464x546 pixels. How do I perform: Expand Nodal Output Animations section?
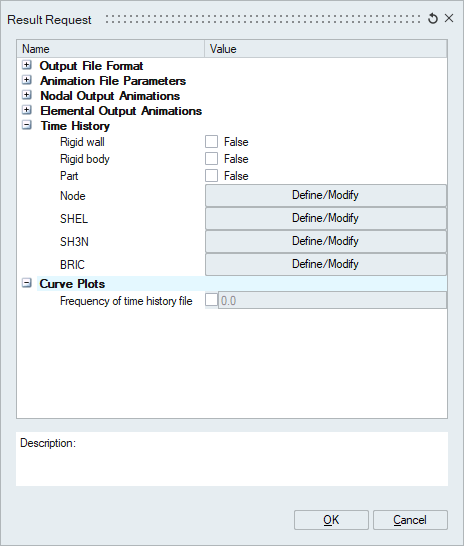[27, 95]
